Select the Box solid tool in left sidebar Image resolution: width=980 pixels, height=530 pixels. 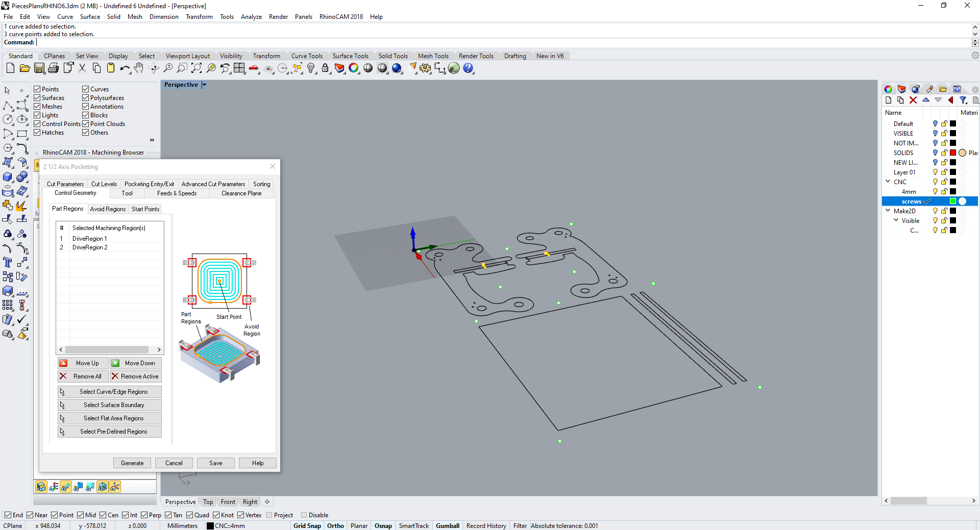(x=8, y=176)
